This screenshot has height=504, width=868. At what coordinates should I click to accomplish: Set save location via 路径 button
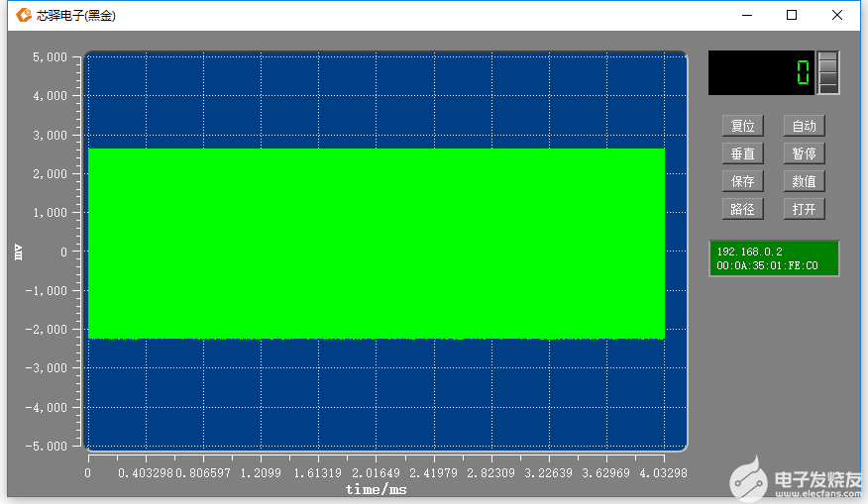pyautogui.click(x=742, y=209)
